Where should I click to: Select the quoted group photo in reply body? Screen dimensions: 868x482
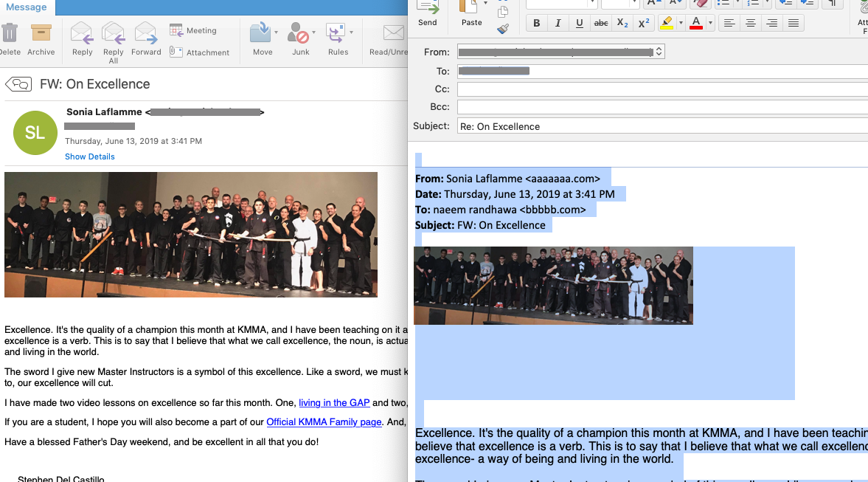[x=553, y=286]
